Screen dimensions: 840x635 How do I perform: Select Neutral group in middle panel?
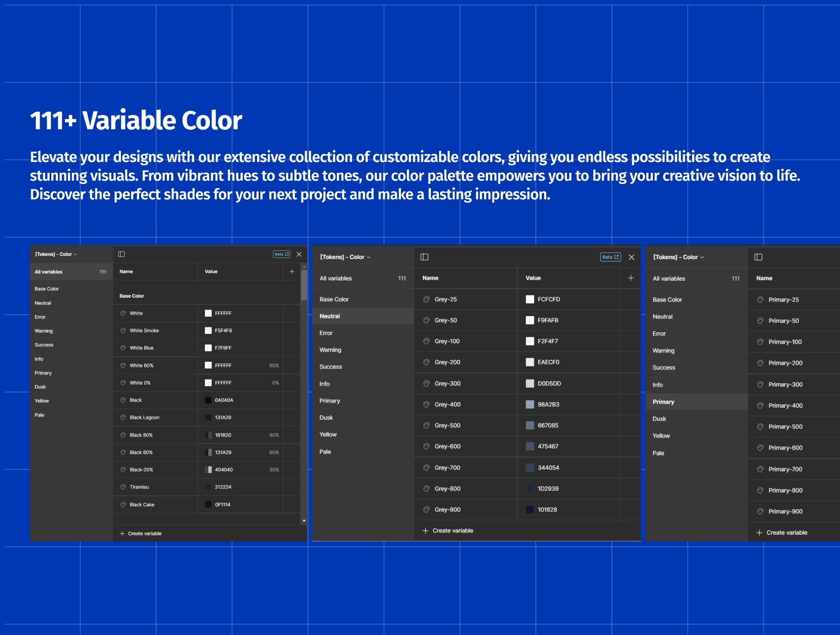pos(363,316)
